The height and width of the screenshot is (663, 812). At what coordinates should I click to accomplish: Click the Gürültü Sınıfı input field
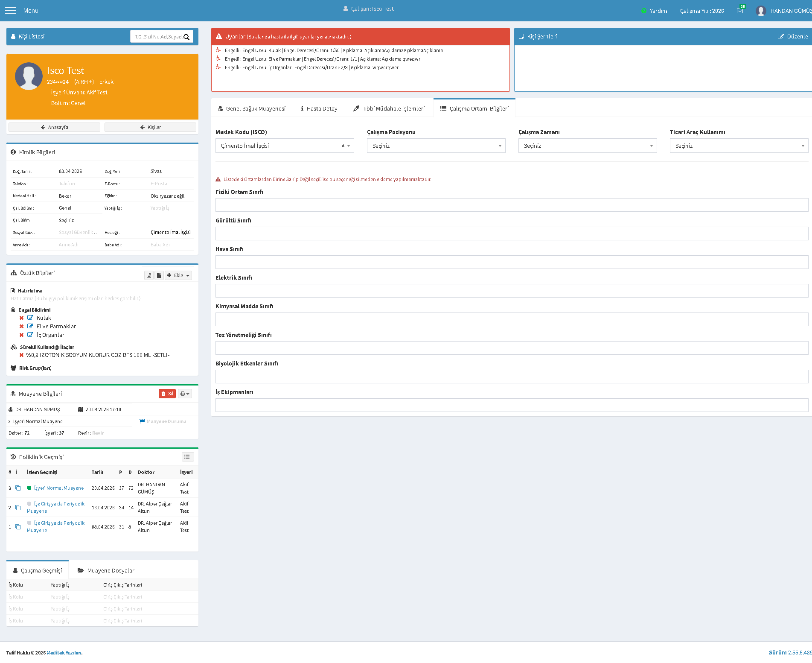pyautogui.click(x=512, y=234)
